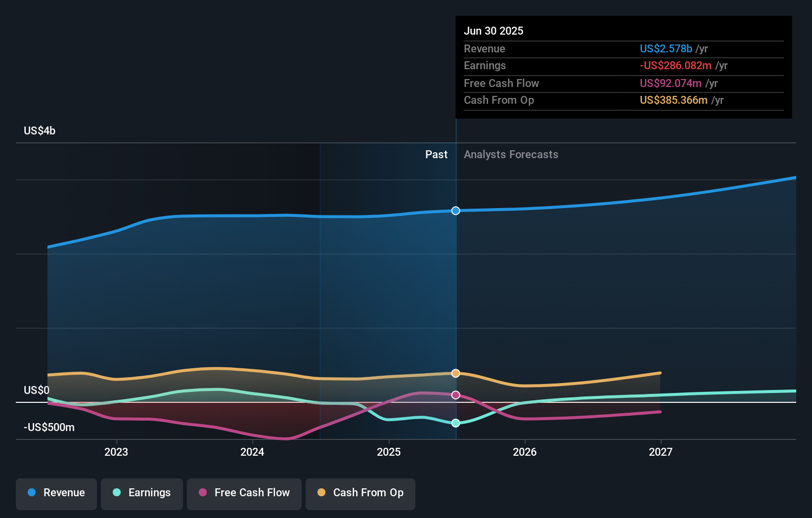The width and height of the screenshot is (812, 518).
Task: Click the Earnings teal data point
Action: coord(455,423)
